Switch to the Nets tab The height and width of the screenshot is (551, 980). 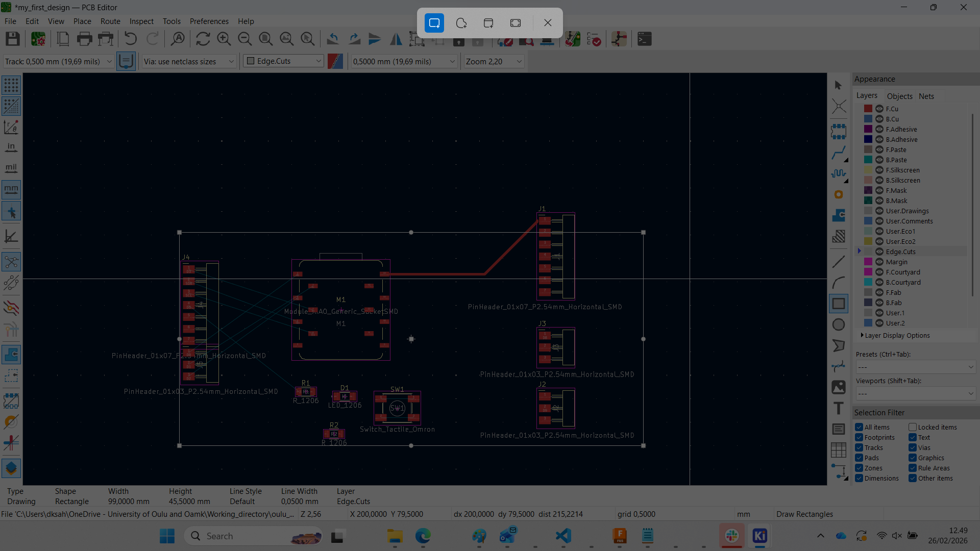[926, 96]
